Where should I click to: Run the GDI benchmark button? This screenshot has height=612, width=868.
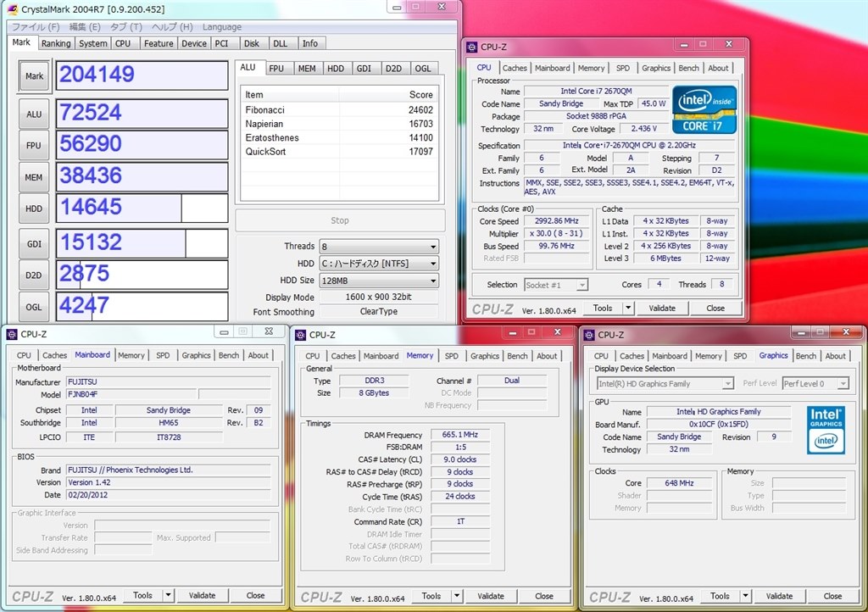pyautogui.click(x=34, y=243)
